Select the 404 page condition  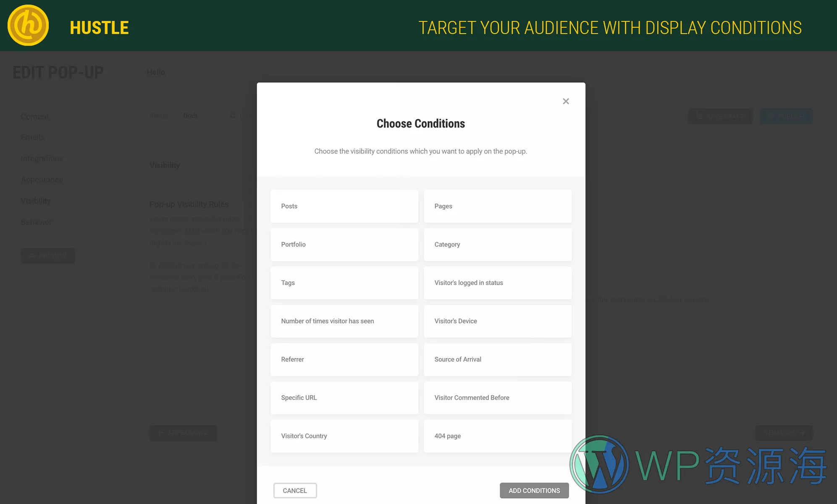497,435
